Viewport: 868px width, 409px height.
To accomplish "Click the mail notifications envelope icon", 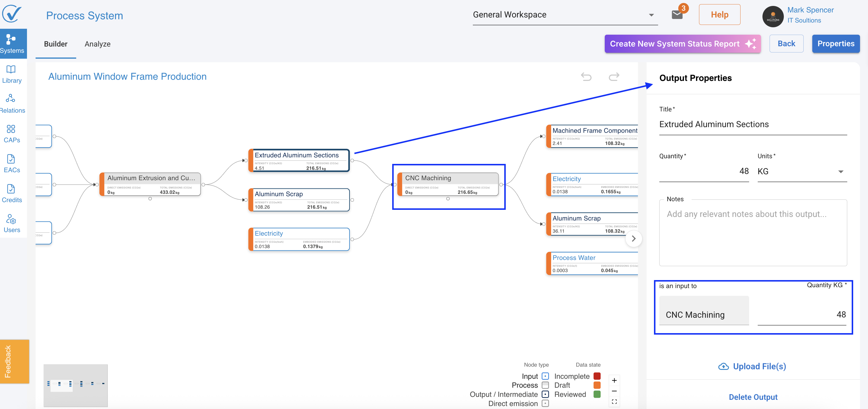I will tap(677, 15).
